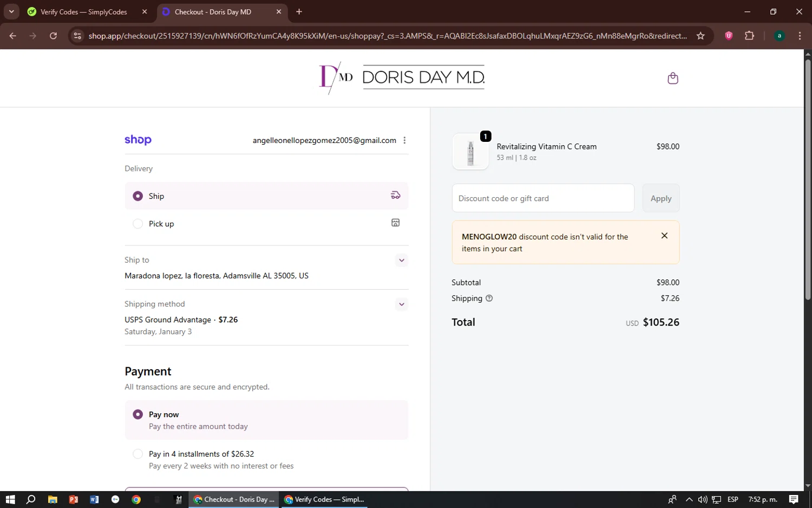Image resolution: width=812 pixels, height=508 pixels.
Task: Bookmark this page with star icon
Action: (x=700, y=36)
